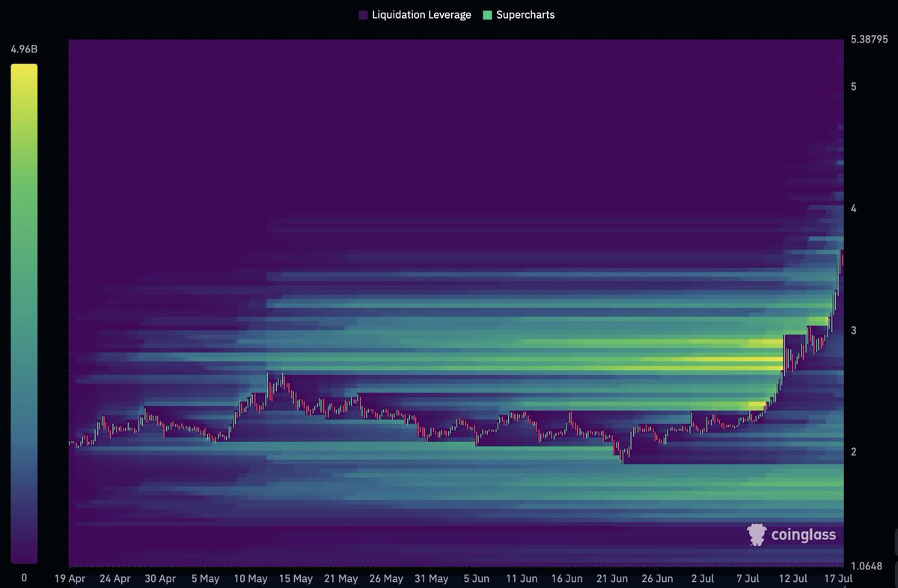Click the 16 Jun date label
This screenshot has width=898, height=588.
point(567,579)
